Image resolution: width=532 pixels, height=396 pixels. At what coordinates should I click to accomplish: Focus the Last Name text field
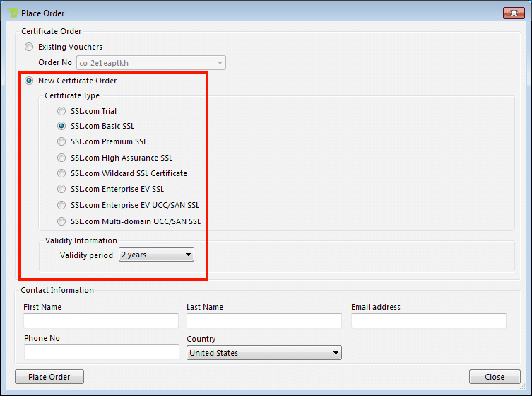tap(264, 322)
